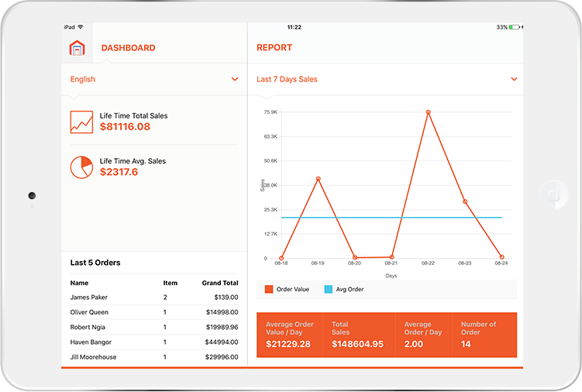Open the English language dropdown

point(153,79)
